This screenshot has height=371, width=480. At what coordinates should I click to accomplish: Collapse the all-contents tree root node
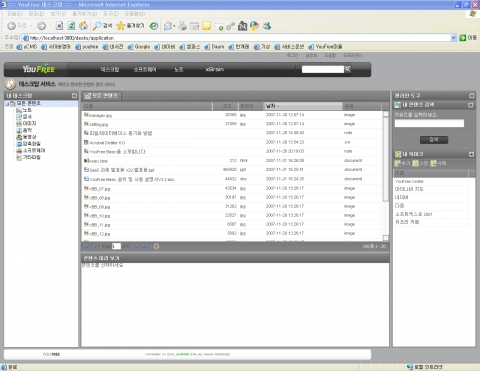pyautogui.click(x=7, y=104)
